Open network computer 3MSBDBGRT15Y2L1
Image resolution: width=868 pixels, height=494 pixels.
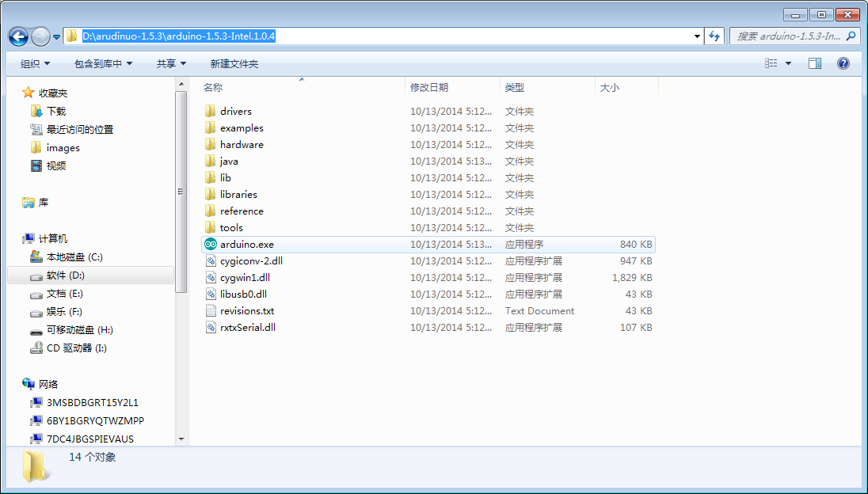click(92, 402)
